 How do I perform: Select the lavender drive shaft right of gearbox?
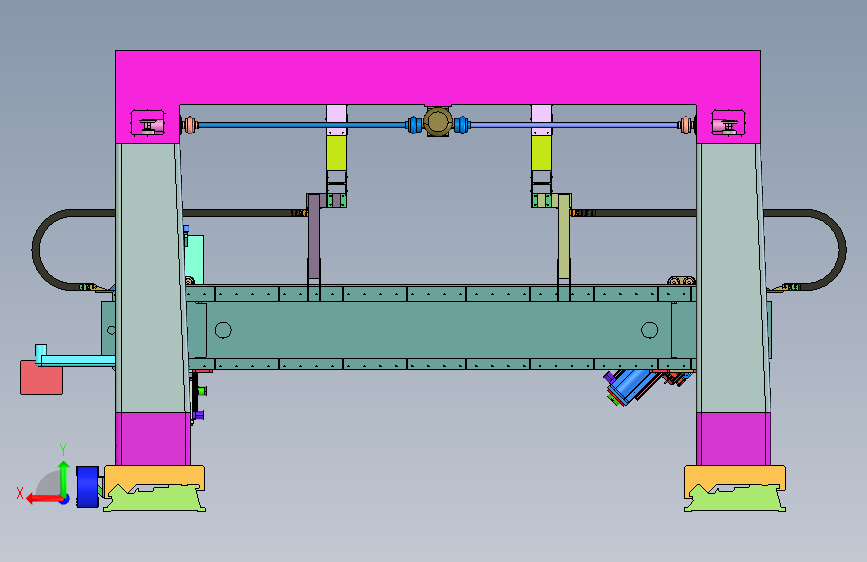pyautogui.click(x=574, y=125)
